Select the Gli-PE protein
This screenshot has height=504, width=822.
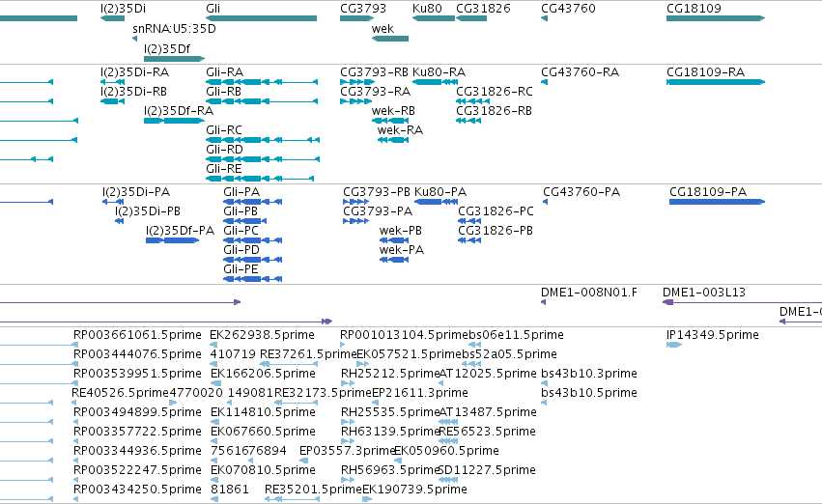coord(241,269)
